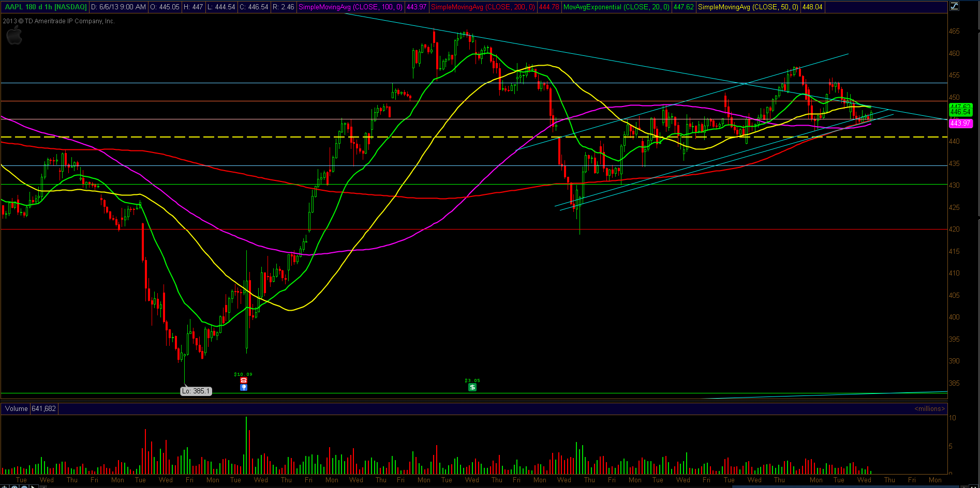Click the volume value 641,682
The width and height of the screenshot is (980, 488).
pos(44,409)
